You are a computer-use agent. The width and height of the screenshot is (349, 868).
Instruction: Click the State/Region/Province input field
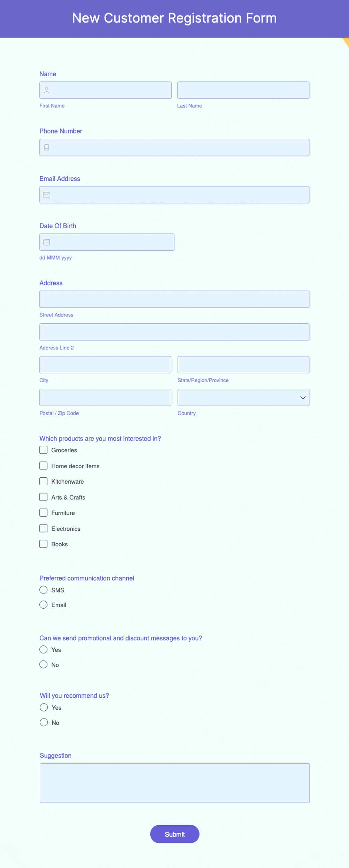tap(243, 365)
